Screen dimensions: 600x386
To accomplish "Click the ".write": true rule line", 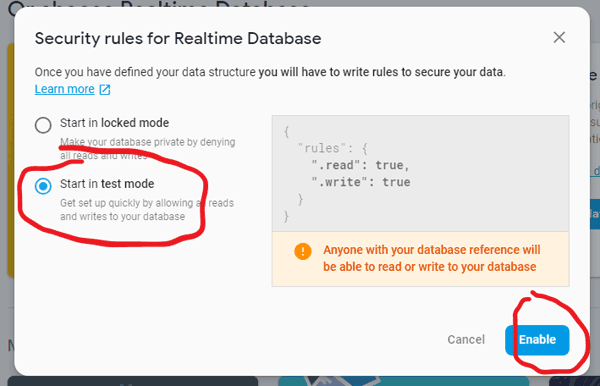I will [x=360, y=182].
